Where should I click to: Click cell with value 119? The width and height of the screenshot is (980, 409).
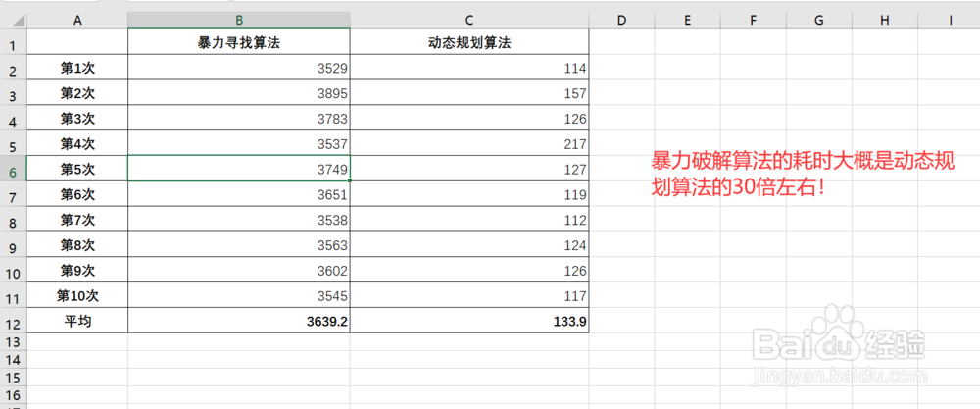point(469,194)
